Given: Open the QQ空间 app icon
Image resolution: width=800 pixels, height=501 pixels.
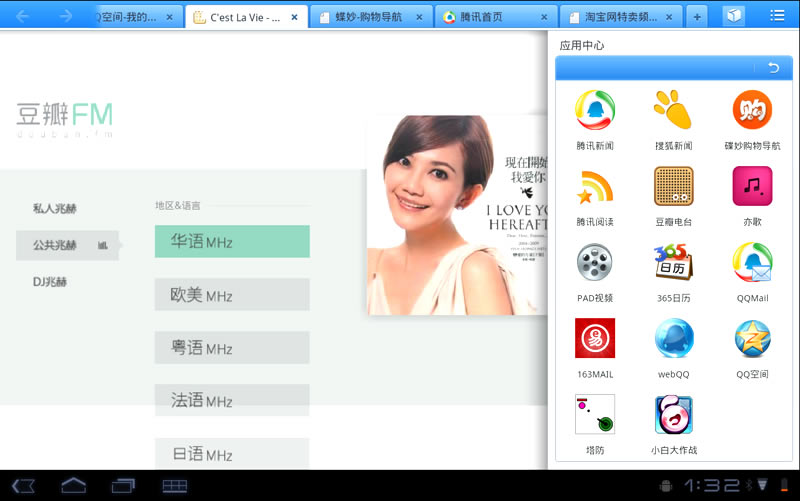Looking at the screenshot, I should [752, 338].
